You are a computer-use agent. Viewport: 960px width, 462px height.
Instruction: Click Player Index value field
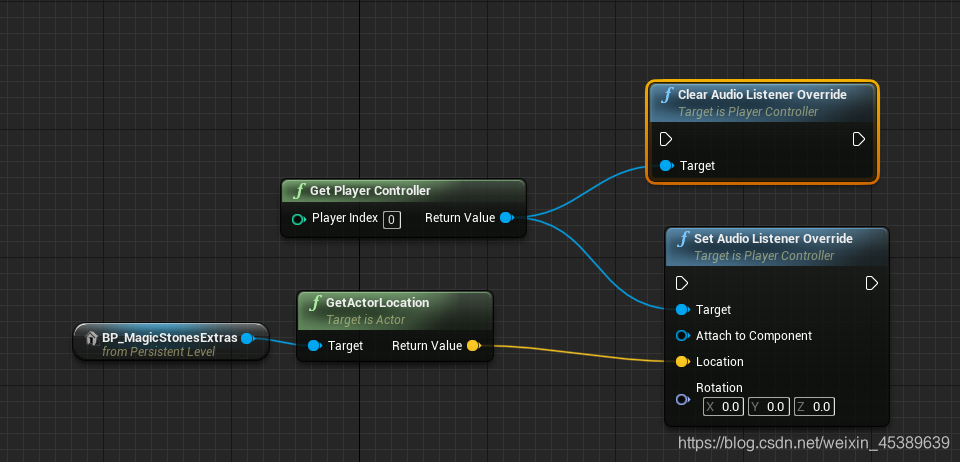coord(392,220)
